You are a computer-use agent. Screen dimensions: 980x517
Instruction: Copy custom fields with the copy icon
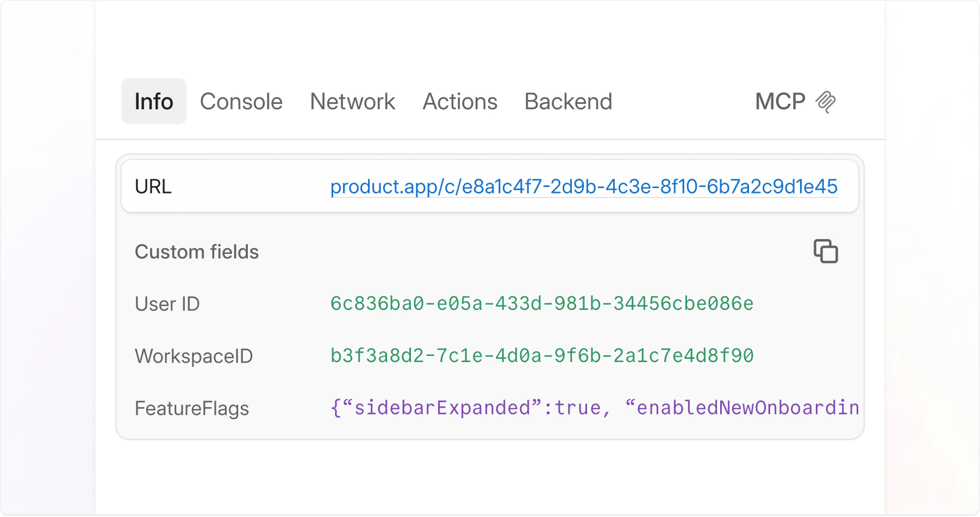(826, 251)
